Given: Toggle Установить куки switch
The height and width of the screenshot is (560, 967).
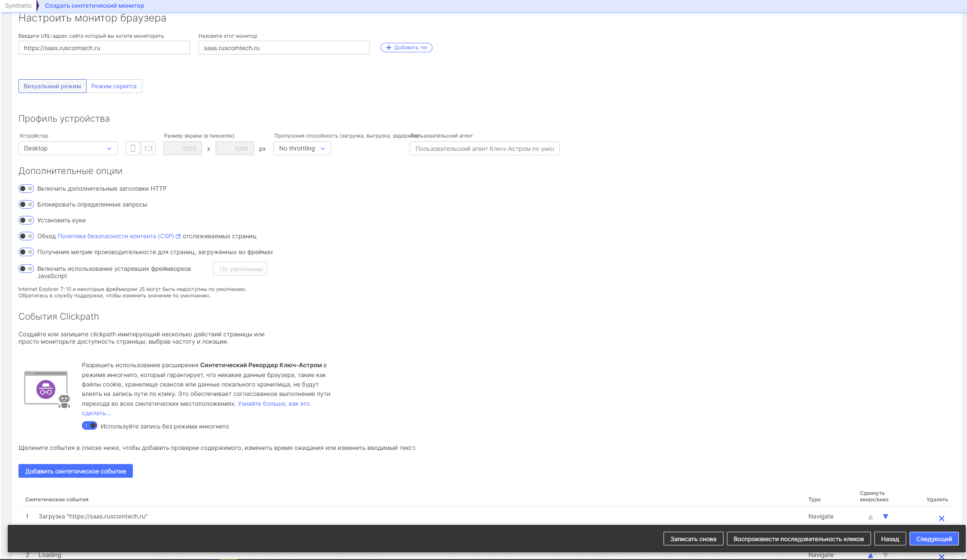Looking at the screenshot, I should coord(26,220).
